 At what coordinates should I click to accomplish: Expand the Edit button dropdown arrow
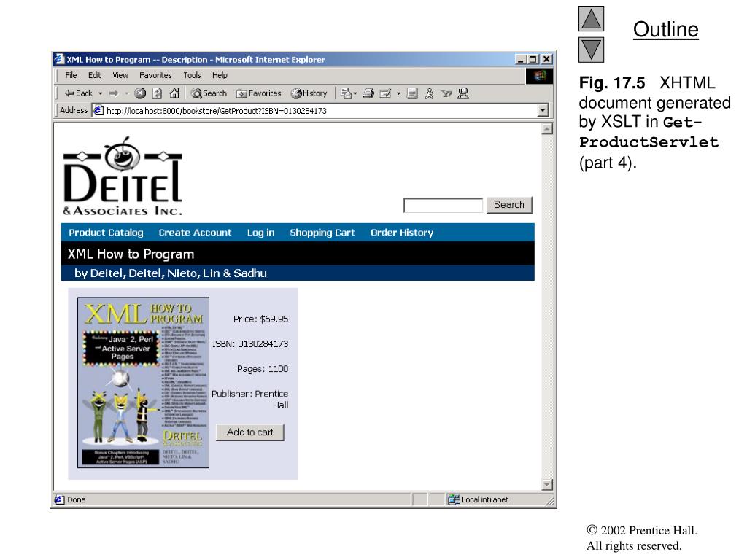[x=398, y=93]
